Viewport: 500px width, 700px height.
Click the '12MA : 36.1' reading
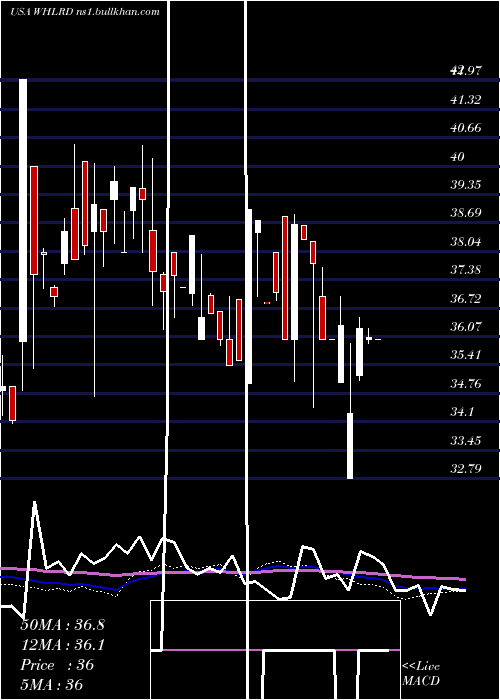[x=62, y=645]
